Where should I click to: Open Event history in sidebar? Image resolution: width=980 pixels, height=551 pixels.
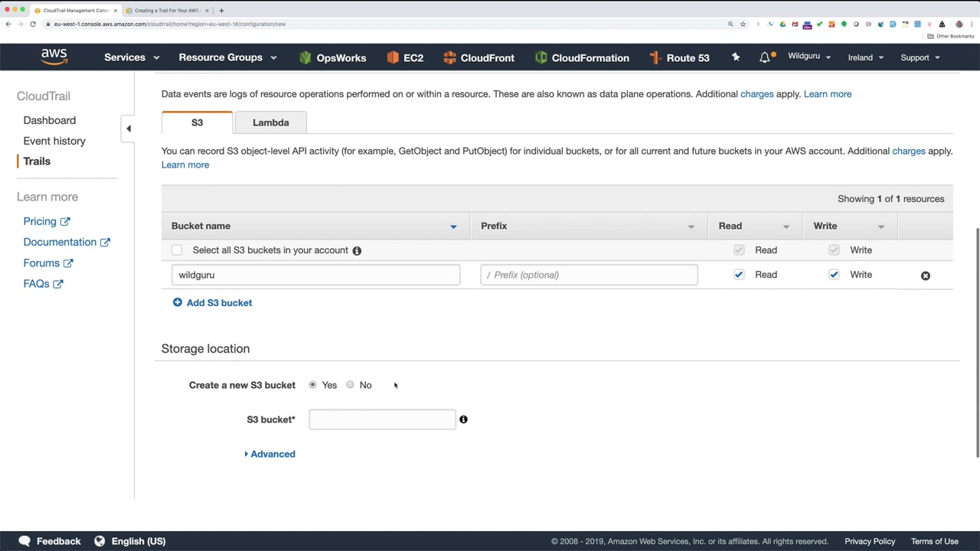(x=54, y=141)
